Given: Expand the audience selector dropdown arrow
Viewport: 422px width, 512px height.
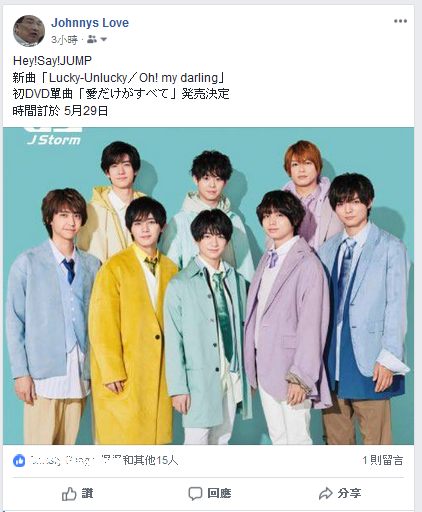Looking at the screenshot, I should coord(104,40).
